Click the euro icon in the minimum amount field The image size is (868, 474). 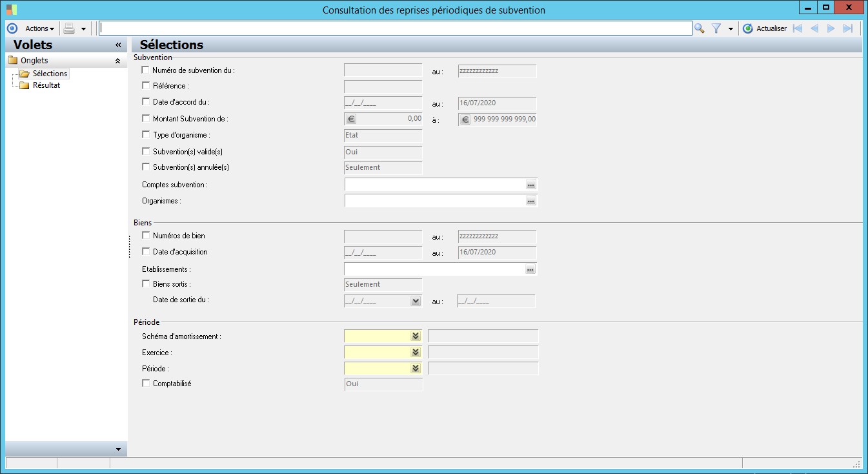(x=351, y=119)
